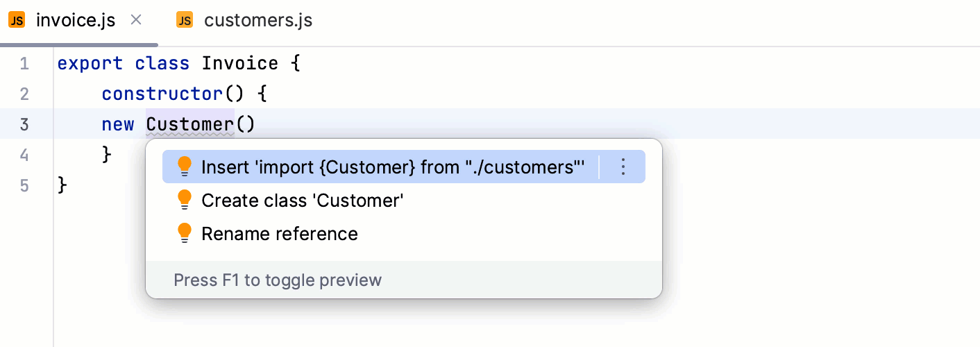Open the three-dot more options menu
Screen dimensions: 980x347
pyautogui.click(x=623, y=167)
